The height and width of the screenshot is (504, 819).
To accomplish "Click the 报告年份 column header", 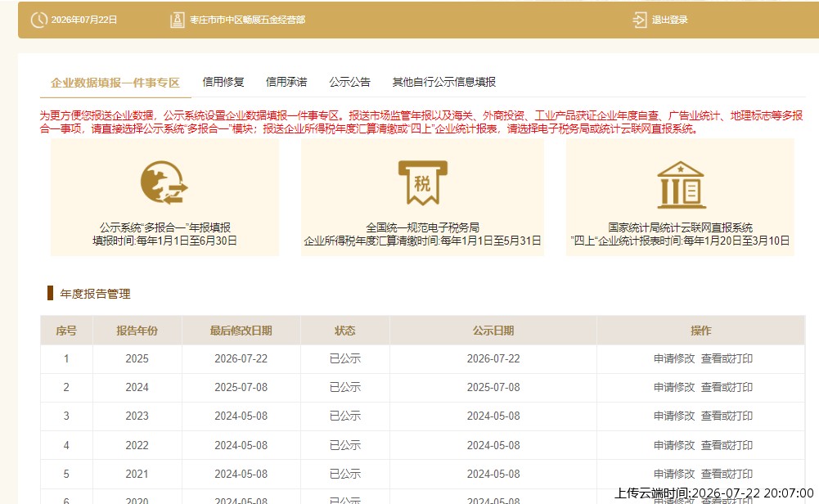I will click(x=137, y=331).
